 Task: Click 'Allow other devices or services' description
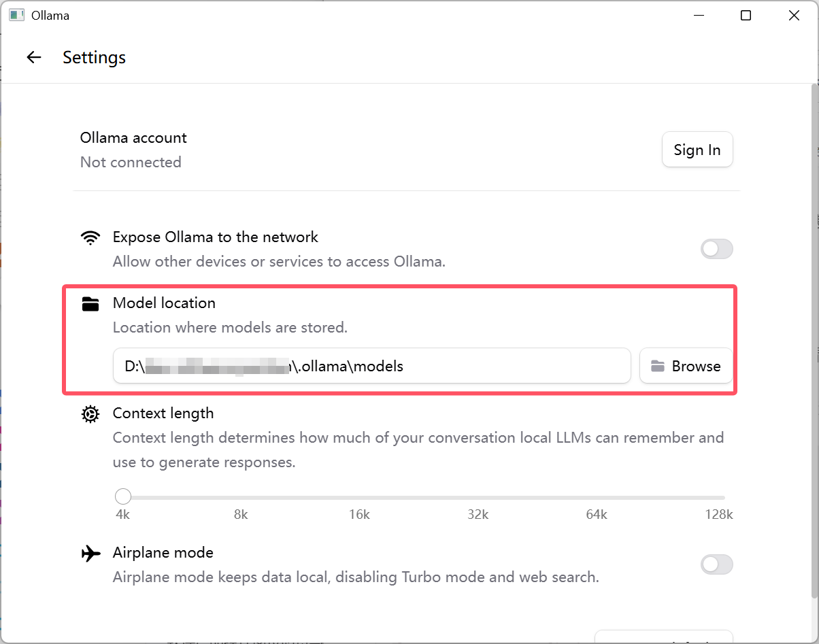[x=279, y=262]
